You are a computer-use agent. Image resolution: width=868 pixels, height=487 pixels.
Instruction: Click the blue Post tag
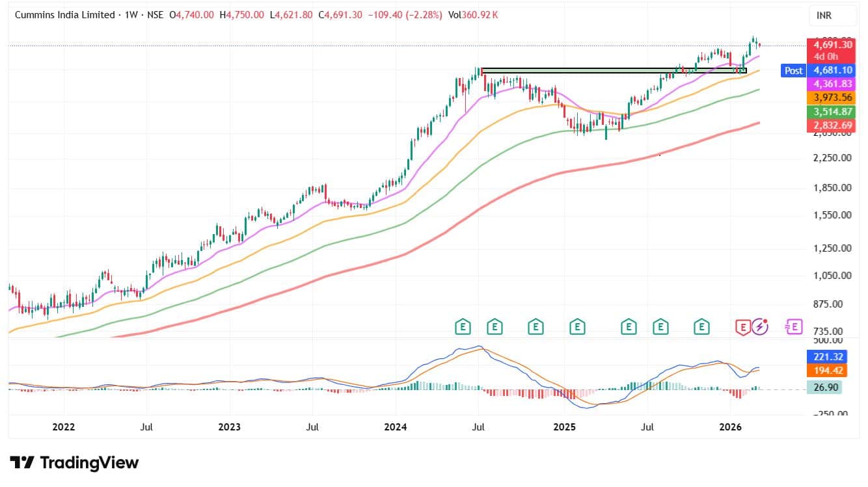click(x=793, y=70)
